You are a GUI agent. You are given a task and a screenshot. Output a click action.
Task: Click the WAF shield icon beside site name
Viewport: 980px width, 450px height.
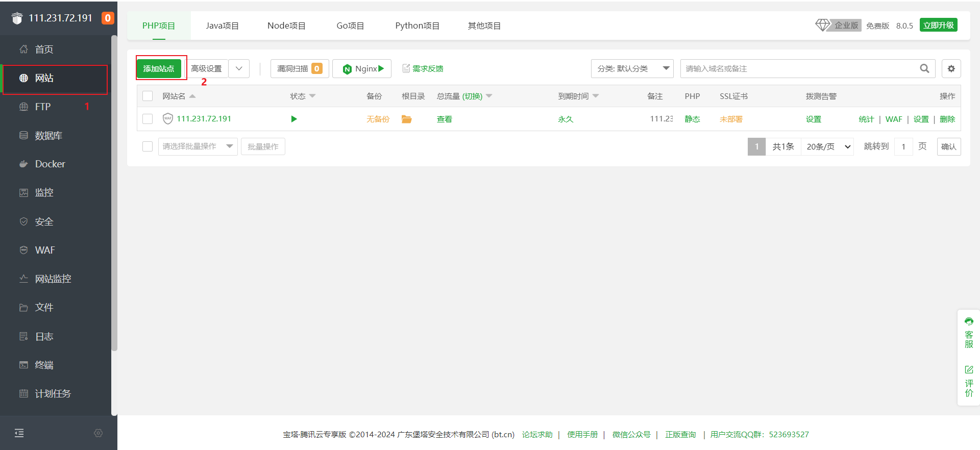coord(167,119)
